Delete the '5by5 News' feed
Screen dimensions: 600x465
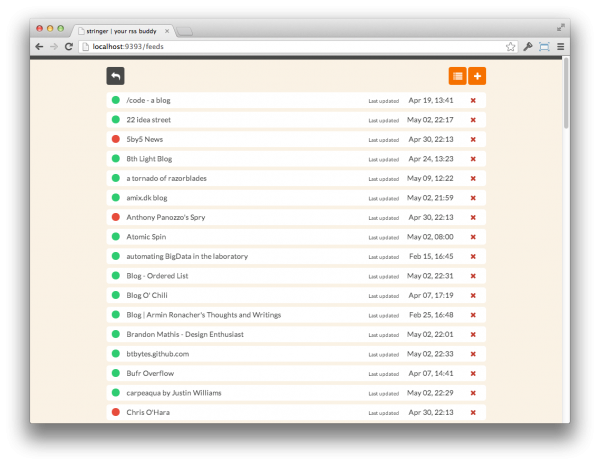tap(473, 139)
